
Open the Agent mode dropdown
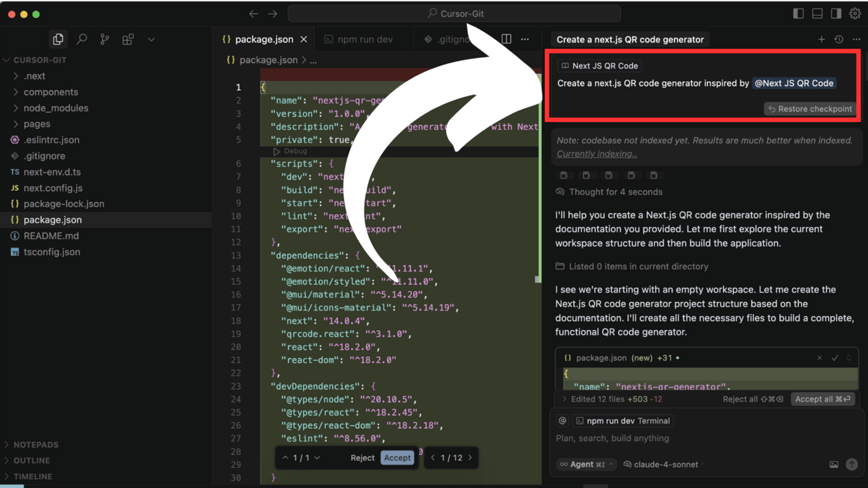(x=587, y=465)
